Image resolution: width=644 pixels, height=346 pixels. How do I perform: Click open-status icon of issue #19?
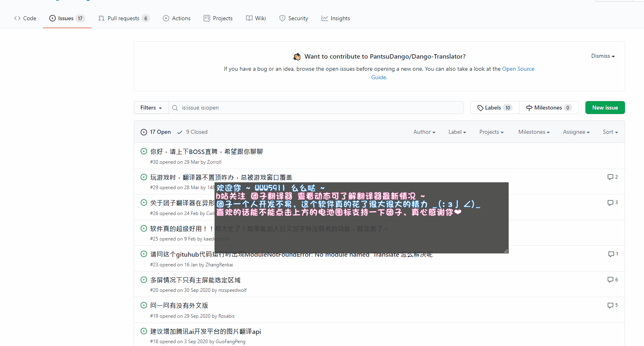click(144, 305)
